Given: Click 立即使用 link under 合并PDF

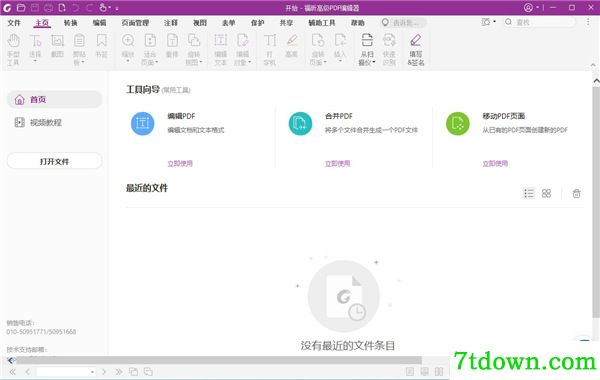Looking at the screenshot, I should [x=337, y=163].
